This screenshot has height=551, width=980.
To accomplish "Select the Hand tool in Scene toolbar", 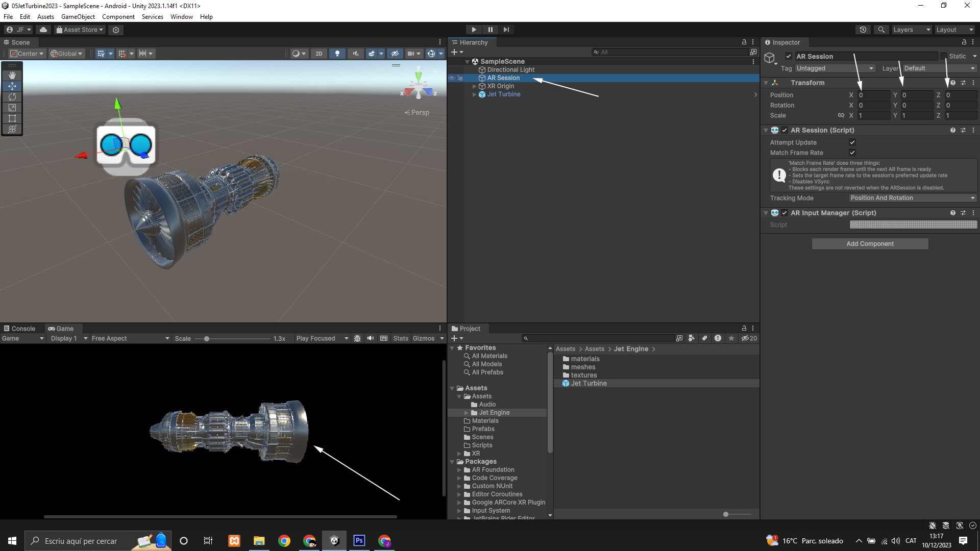I will 12,75.
